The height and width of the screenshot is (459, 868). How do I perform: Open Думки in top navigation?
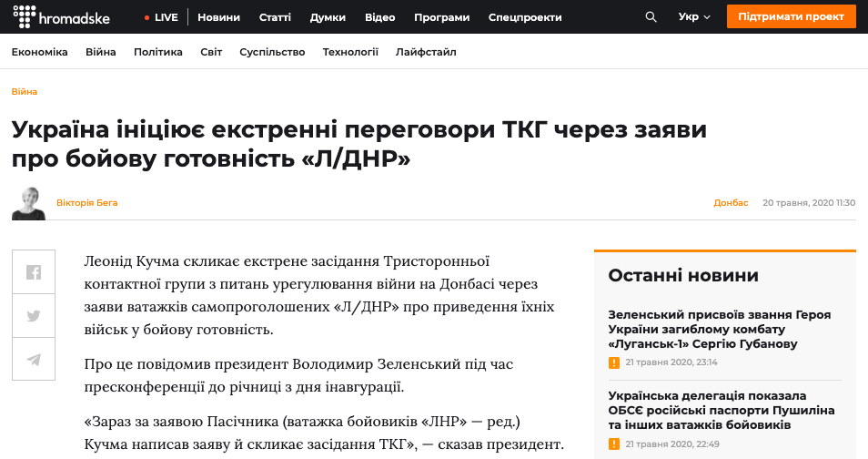[x=328, y=17]
